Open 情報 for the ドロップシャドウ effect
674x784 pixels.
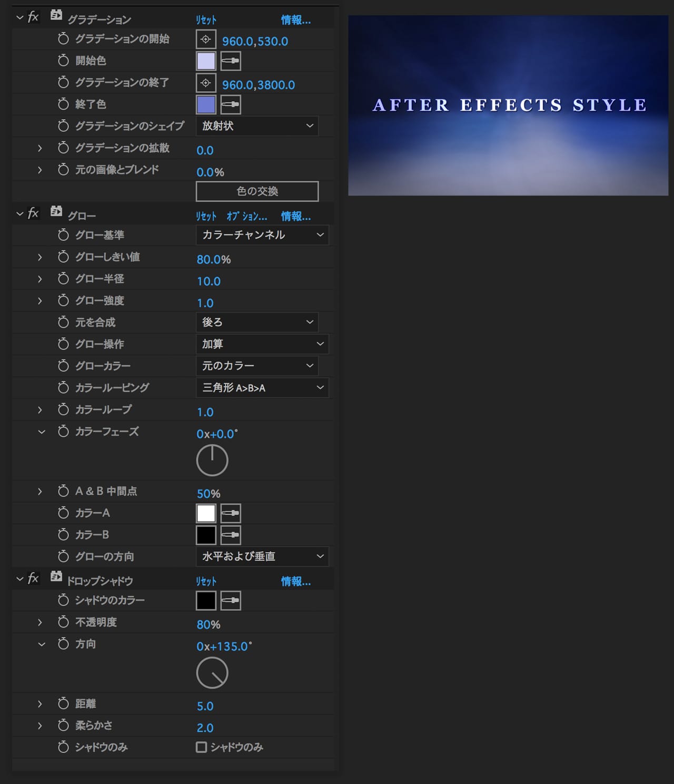tap(295, 582)
